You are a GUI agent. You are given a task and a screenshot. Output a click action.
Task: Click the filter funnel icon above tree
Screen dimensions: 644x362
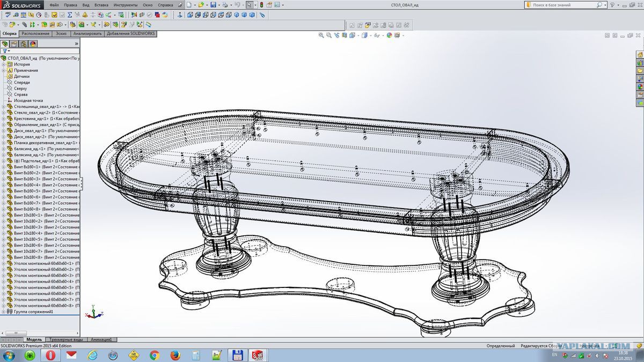coord(5,51)
